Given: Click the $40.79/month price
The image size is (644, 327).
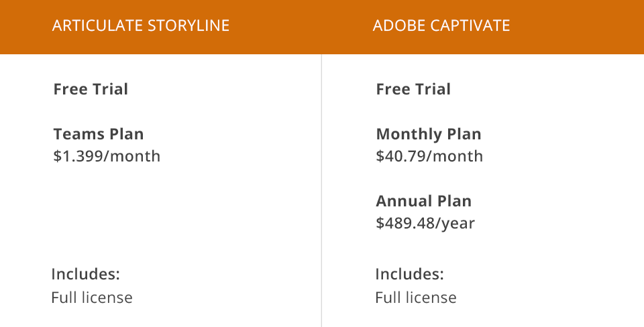Looking at the screenshot, I should pos(429,157).
